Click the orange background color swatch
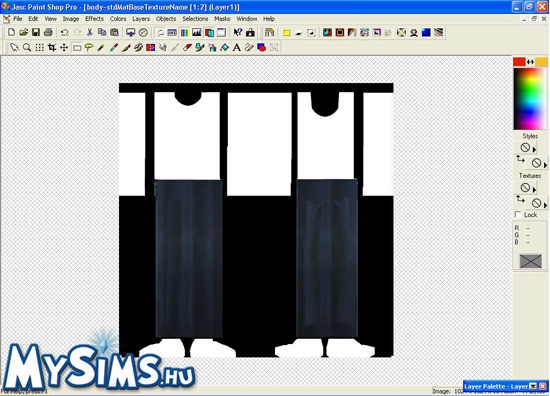Image resolution: width=550 pixels, height=396 pixels. click(542, 62)
